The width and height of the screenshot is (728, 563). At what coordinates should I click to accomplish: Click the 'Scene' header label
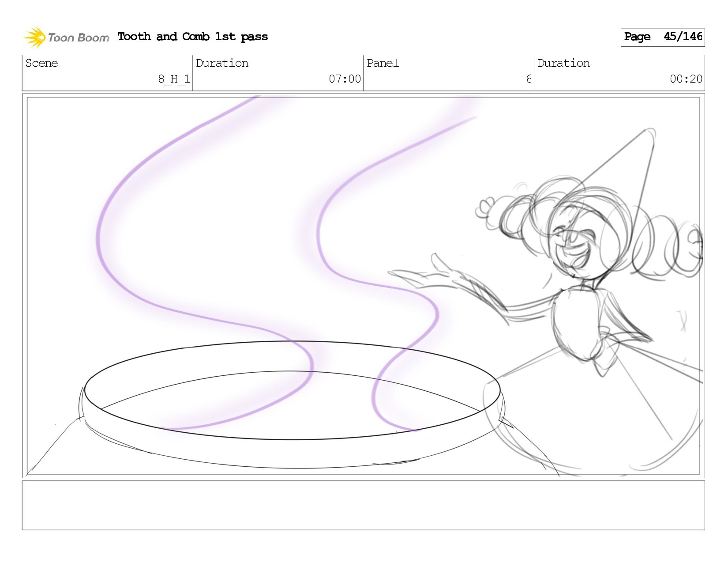pyautogui.click(x=41, y=63)
